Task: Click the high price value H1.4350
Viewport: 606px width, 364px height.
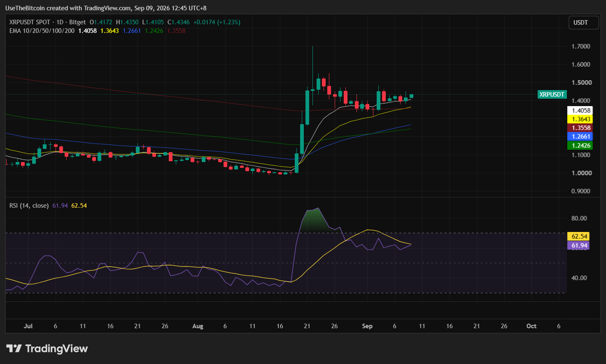Action: coord(127,22)
